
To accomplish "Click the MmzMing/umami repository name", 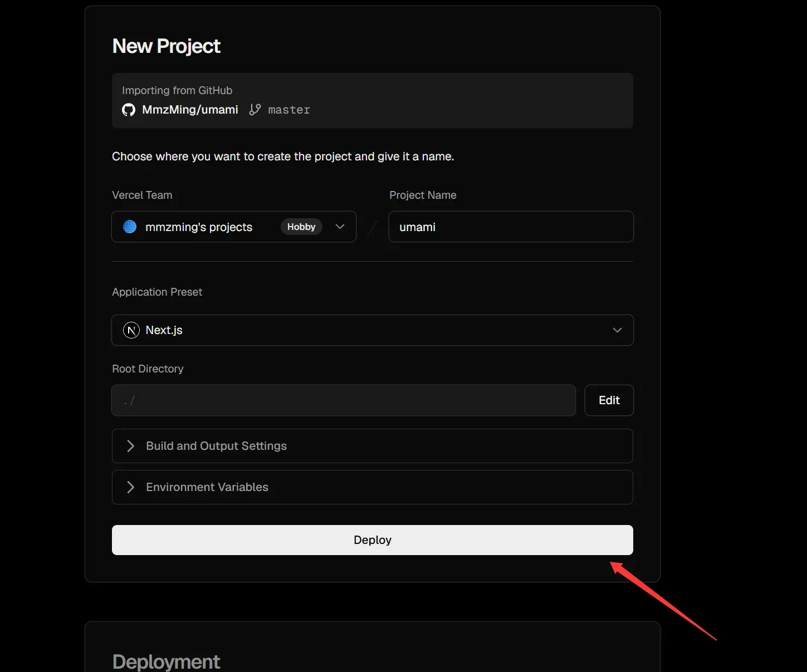I will coord(190,110).
